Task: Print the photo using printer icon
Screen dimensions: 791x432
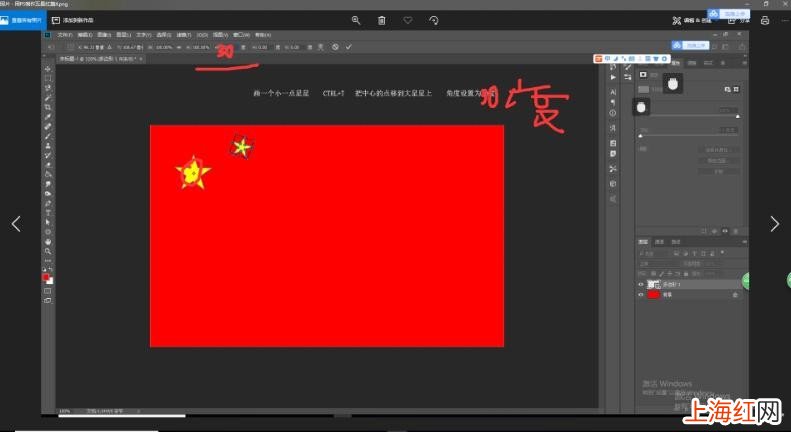Action: pyautogui.click(x=765, y=20)
